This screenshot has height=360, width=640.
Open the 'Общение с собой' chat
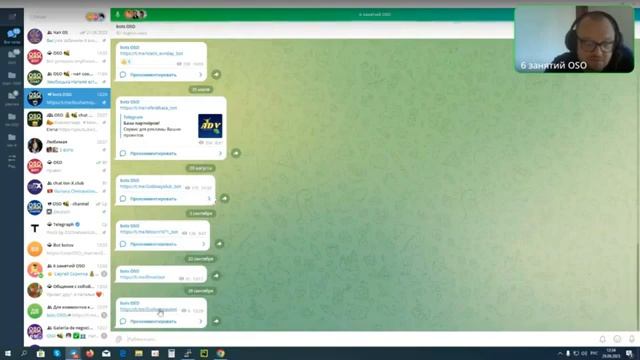pos(67,290)
